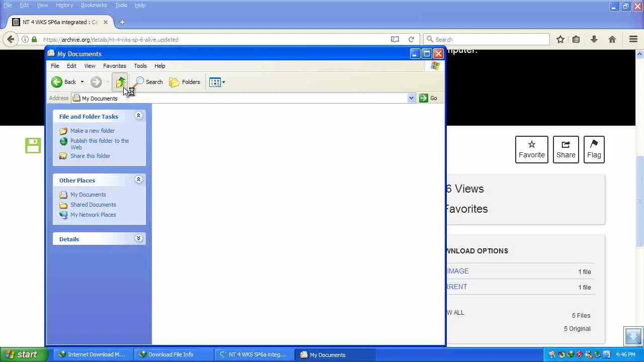Click the Explorer green Forward arrow
644x362 pixels.
[96, 82]
